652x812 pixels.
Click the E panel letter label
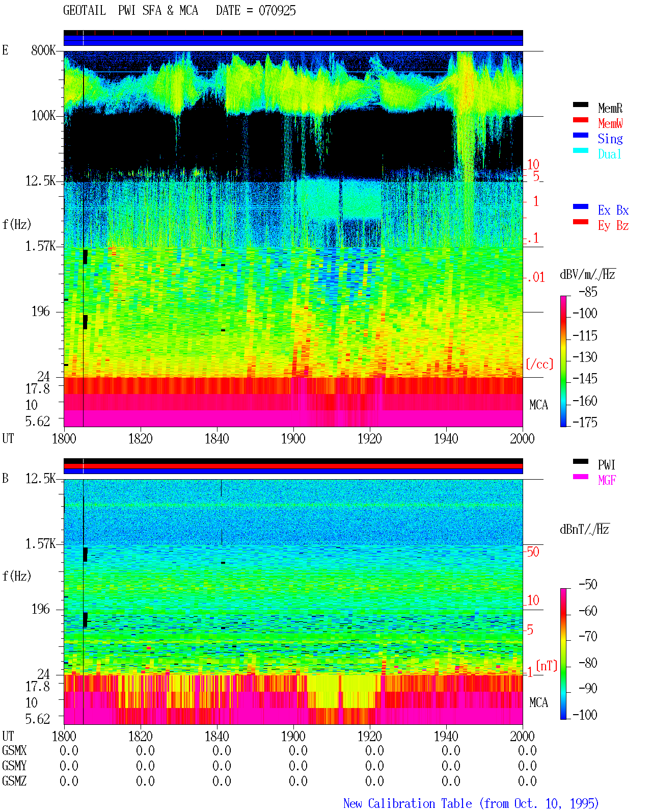(x=5, y=50)
